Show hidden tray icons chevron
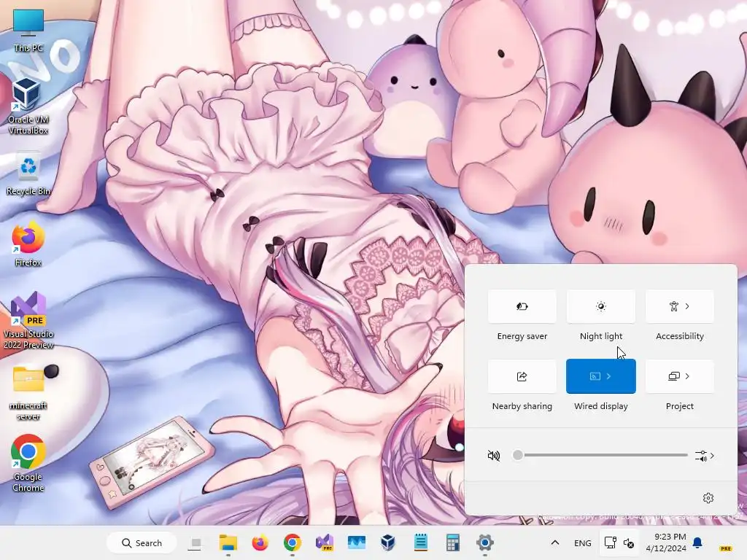The image size is (747, 560). pyautogui.click(x=555, y=542)
